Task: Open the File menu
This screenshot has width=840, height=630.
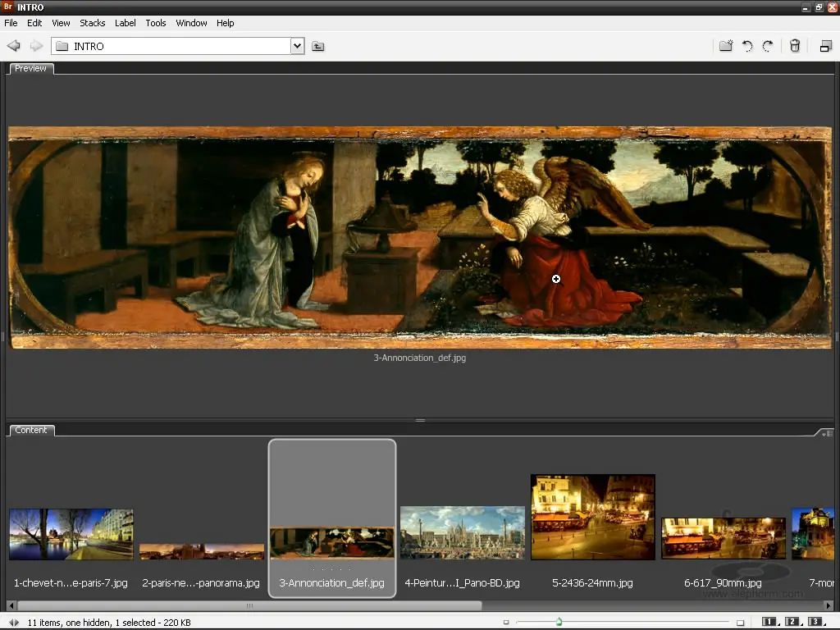Action: [11, 23]
